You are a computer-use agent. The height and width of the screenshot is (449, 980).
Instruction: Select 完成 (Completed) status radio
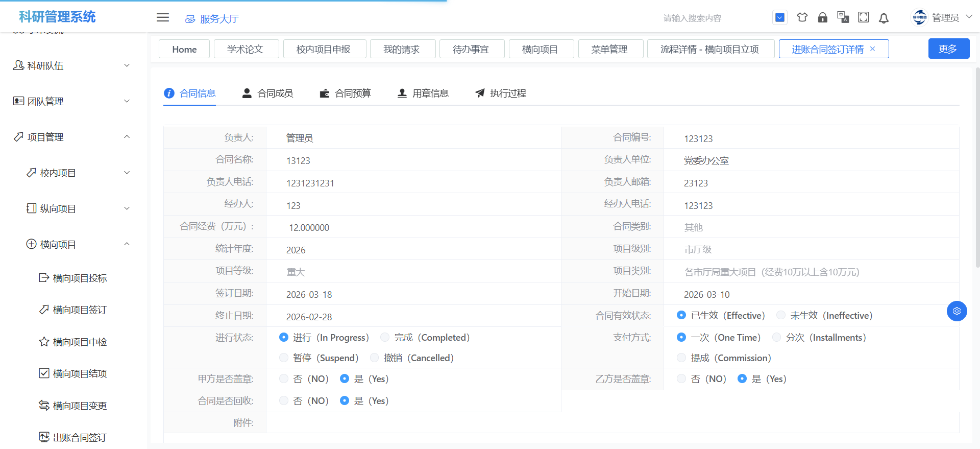[x=385, y=337]
